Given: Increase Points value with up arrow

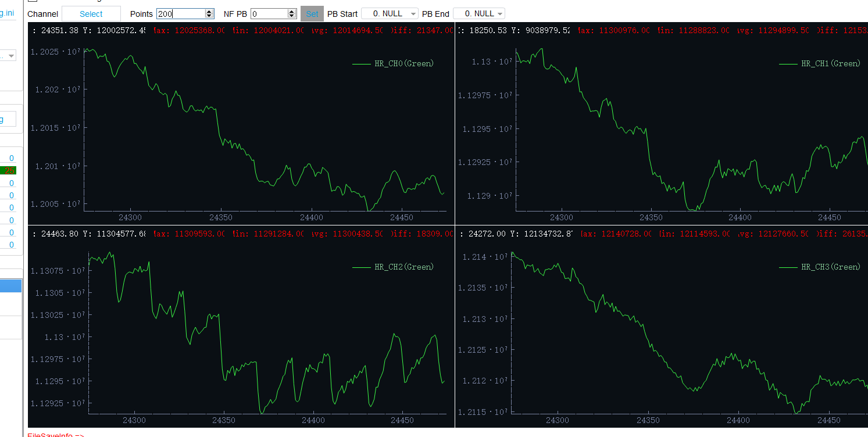Looking at the screenshot, I should [x=209, y=11].
